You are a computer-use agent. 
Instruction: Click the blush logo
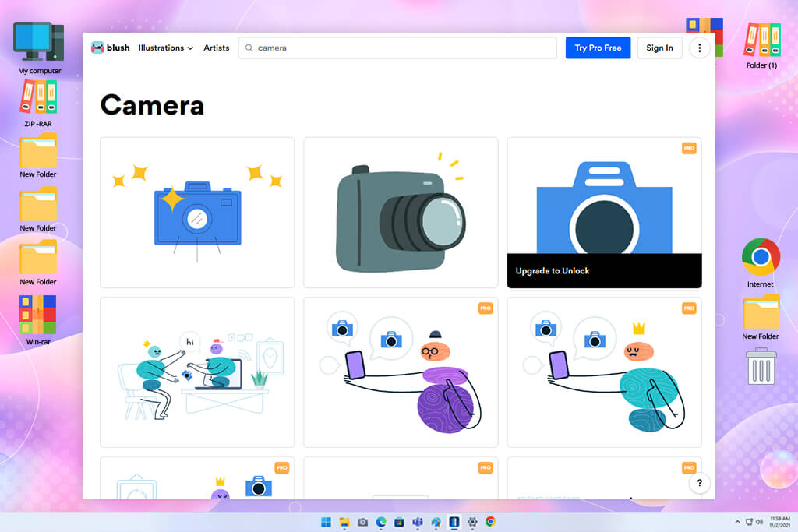click(110, 48)
